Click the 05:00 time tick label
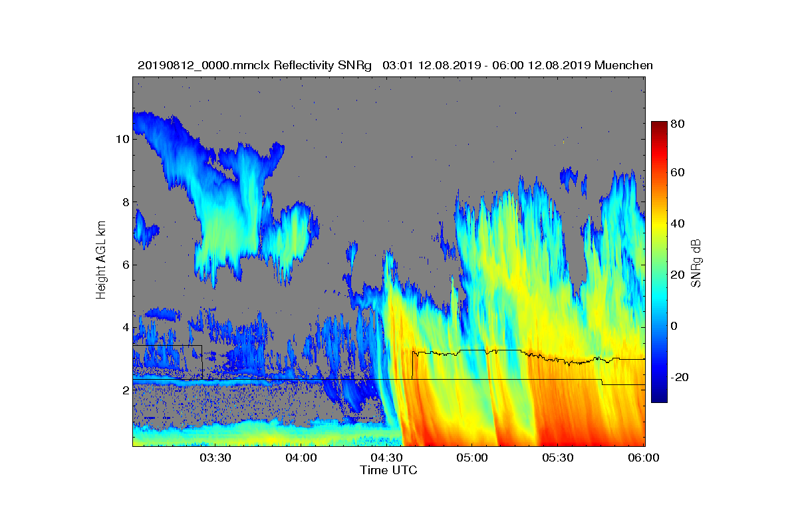The width and height of the screenshot is (798, 532). 472,458
